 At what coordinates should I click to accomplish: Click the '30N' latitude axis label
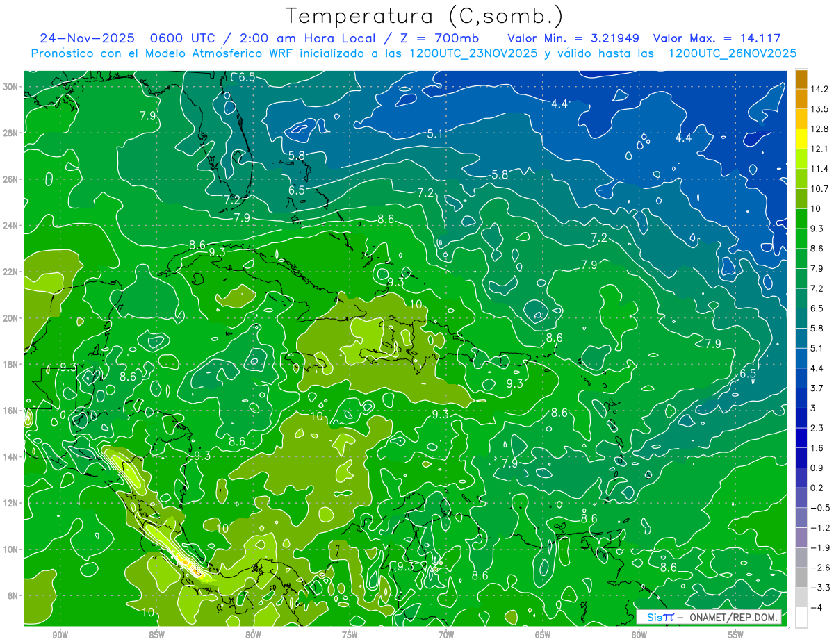10,86
